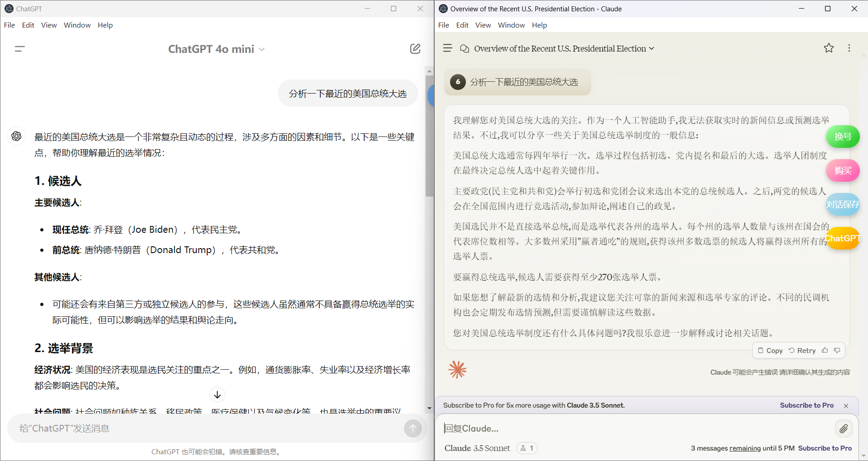
Task: Open the Help menu in ChatGPT window
Action: click(105, 25)
